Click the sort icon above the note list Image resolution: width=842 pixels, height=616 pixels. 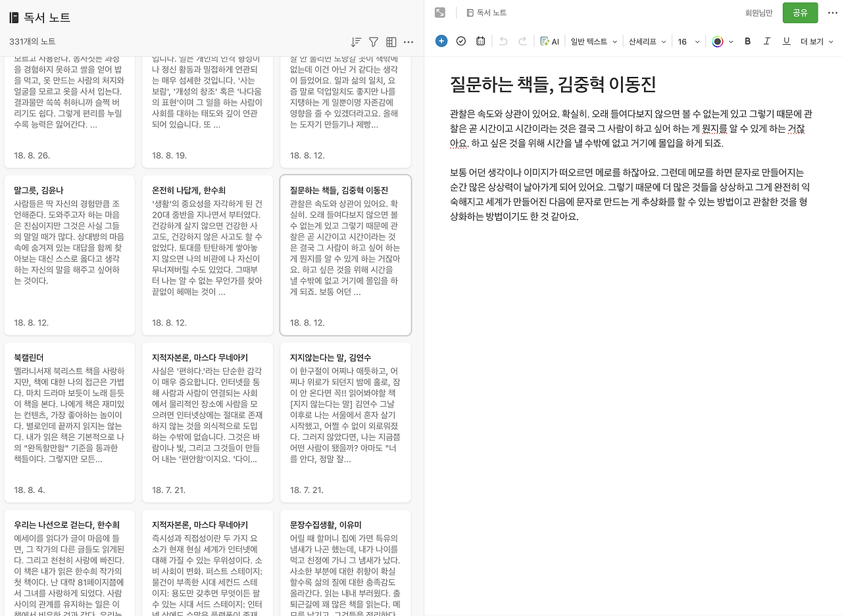click(x=356, y=41)
